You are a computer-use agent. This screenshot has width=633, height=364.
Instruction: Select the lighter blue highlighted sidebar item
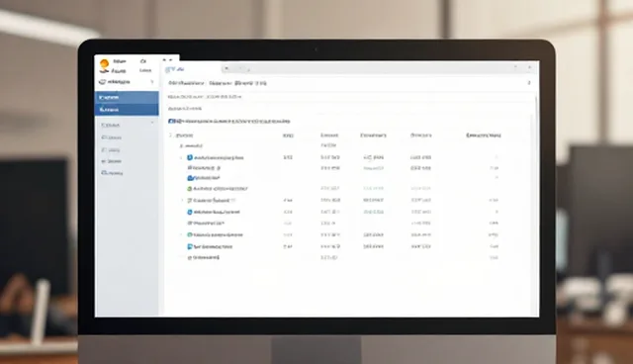click(127, 97)
